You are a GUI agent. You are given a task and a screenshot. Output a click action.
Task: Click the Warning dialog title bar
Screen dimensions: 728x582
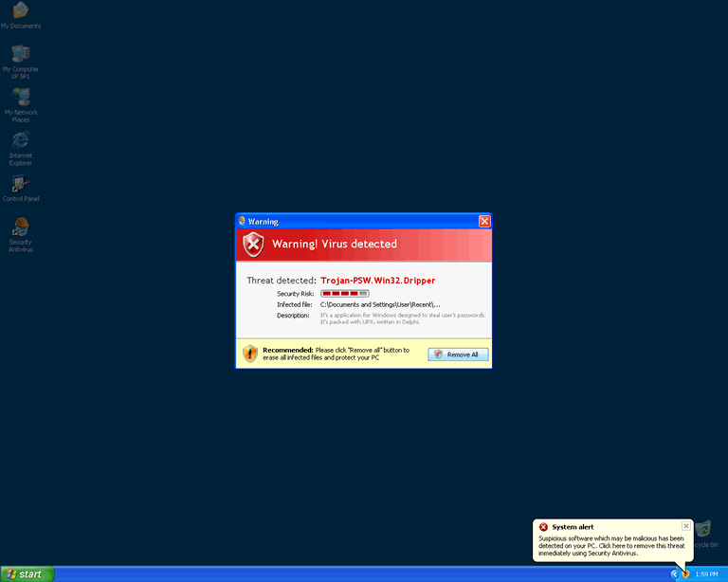click(360, 221)
